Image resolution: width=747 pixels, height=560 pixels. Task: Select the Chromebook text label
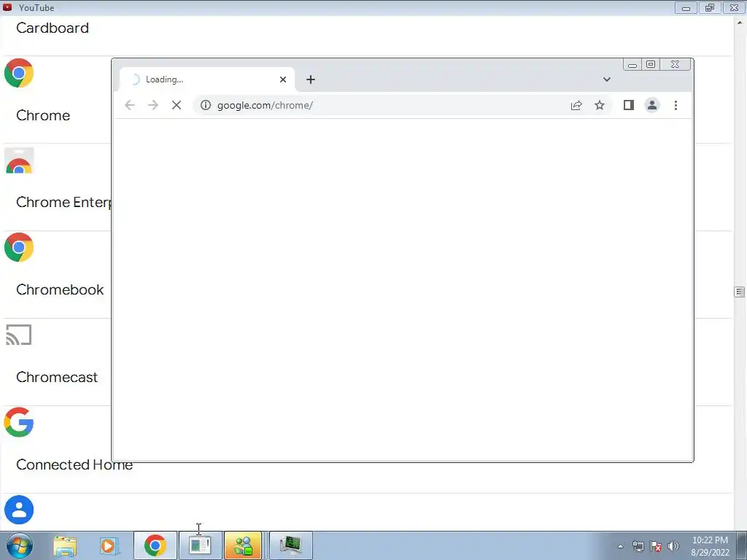60,289
